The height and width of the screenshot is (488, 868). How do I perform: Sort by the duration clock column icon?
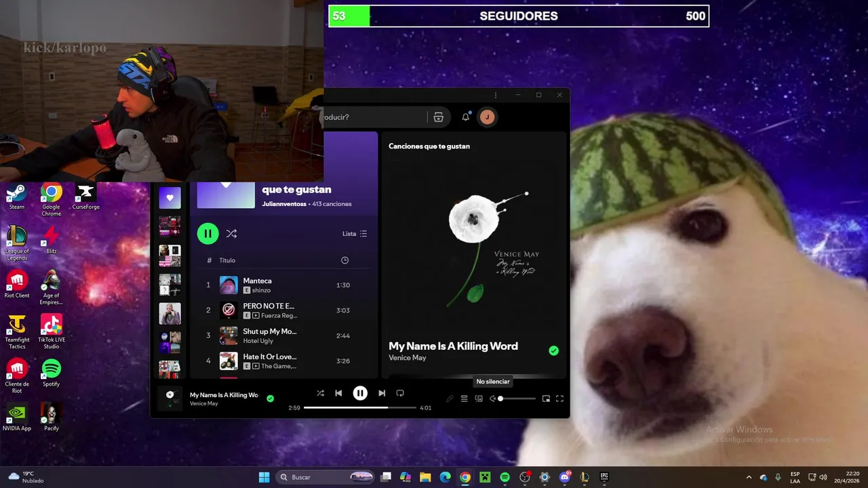pos(344,260)
